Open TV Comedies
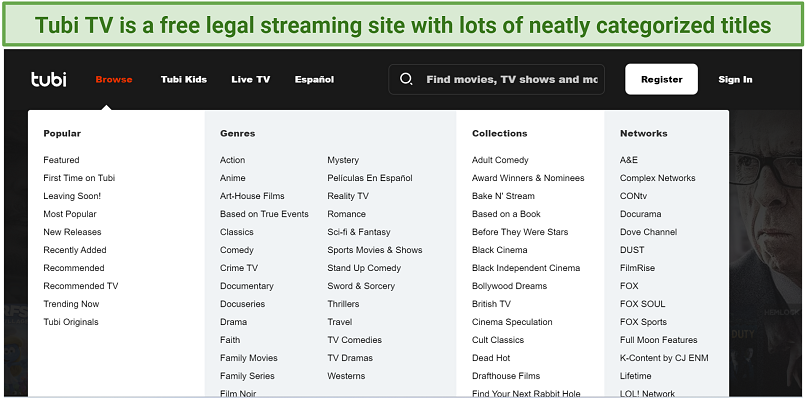The width and height of the screenshot is (806, 399). (355, 340)
